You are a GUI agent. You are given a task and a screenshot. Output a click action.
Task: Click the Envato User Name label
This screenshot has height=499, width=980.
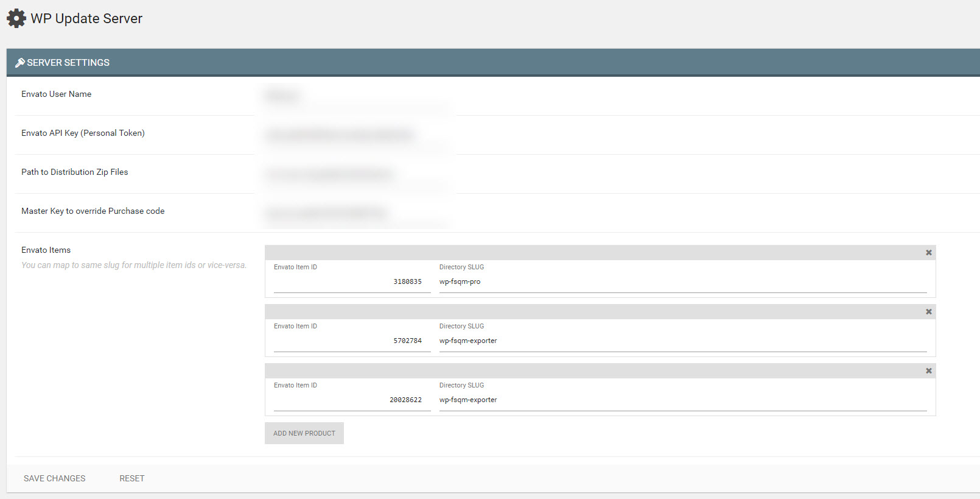[57, 94]
